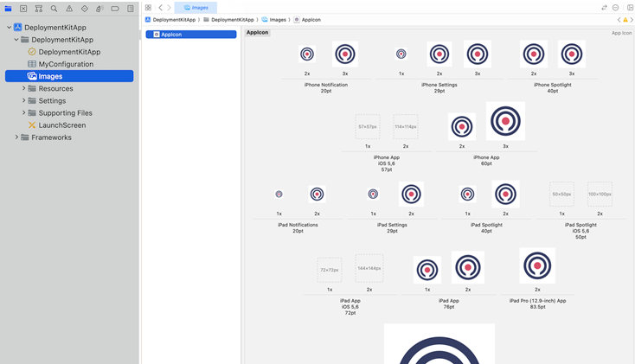This screenshot has width=635, height=364.
Task: Select iPad Notifications 1x icon slot
Action: click(x=279, y=195)
